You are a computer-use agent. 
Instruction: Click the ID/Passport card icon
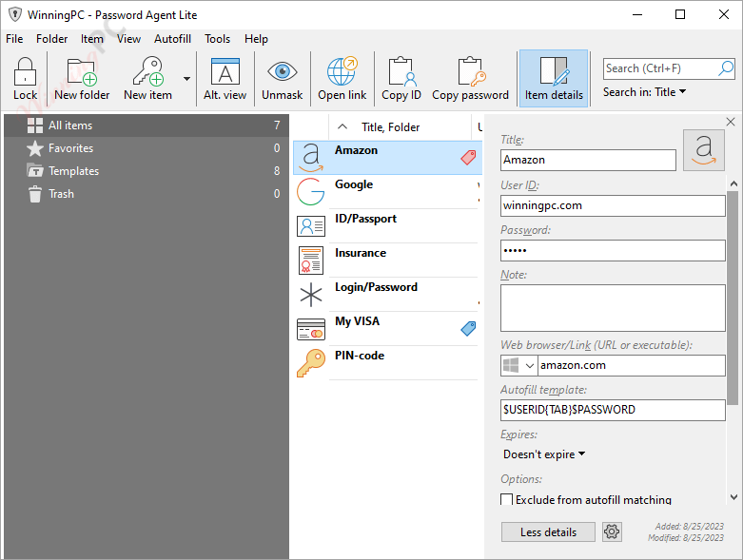pyautogui.click(x=311, y=225)
